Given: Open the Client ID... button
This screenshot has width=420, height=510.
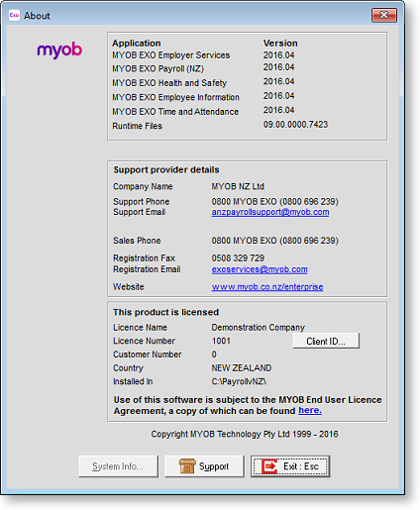Looking at the screenshot, I should (326, 341).
